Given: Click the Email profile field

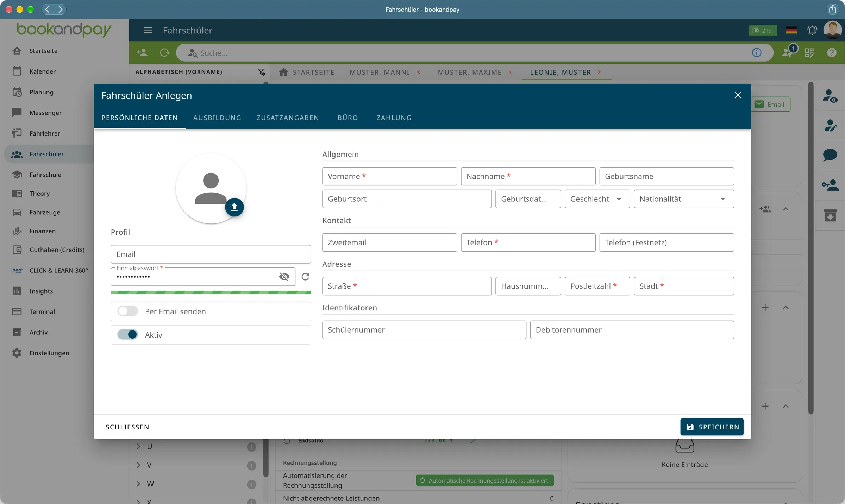Looking at the screenshot, I should [x=211, y=254].
